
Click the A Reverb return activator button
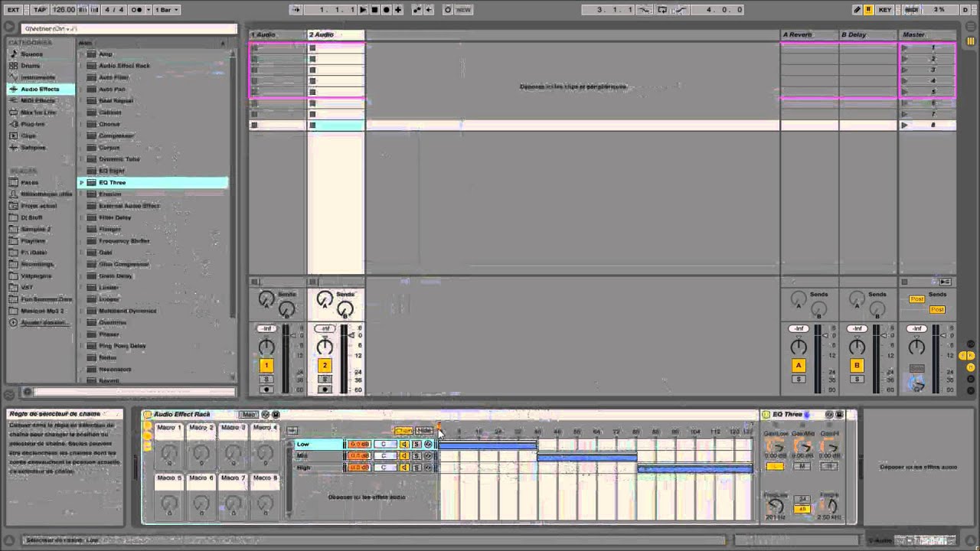pyautogui.click(x=799, y=366)
